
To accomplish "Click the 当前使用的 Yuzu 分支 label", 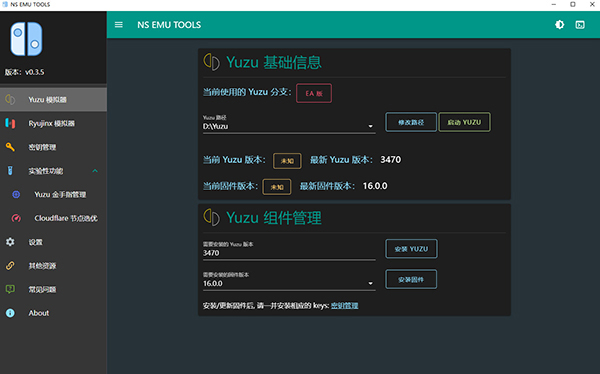I will [247, 92].
